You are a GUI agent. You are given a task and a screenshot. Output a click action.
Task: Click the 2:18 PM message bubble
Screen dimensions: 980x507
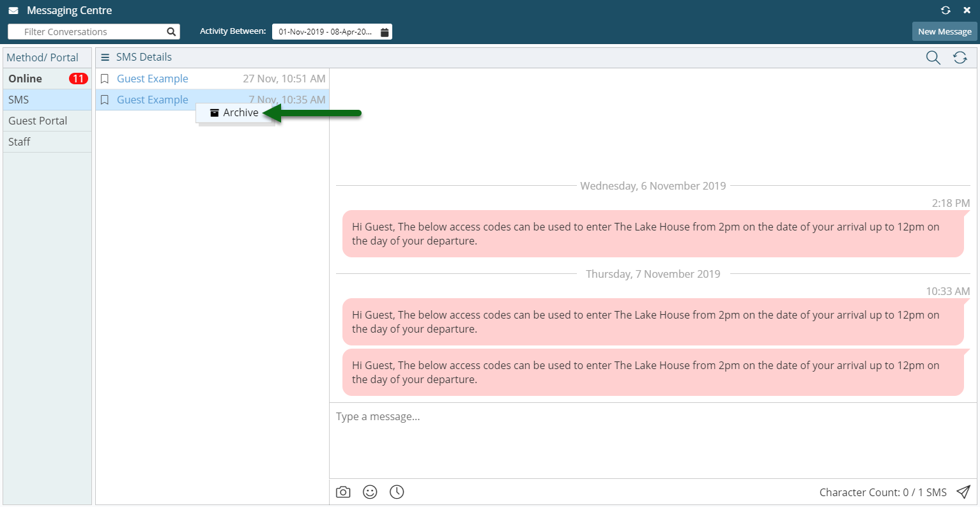click(x=653, y=234)
